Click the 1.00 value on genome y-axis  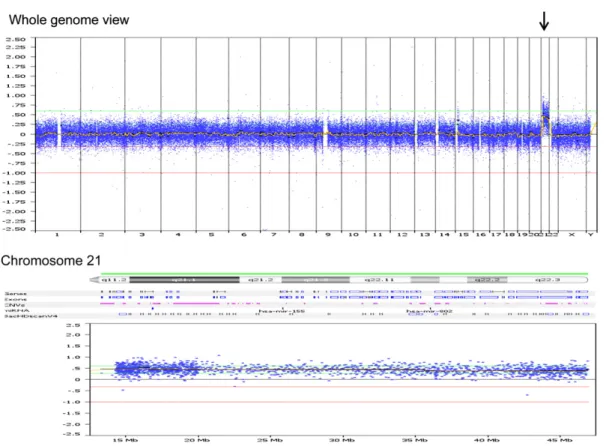point(16,95)
